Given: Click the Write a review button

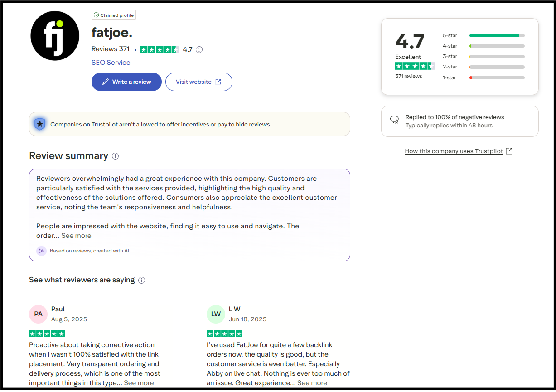Looking at the screenshot, I should point(126,82).
